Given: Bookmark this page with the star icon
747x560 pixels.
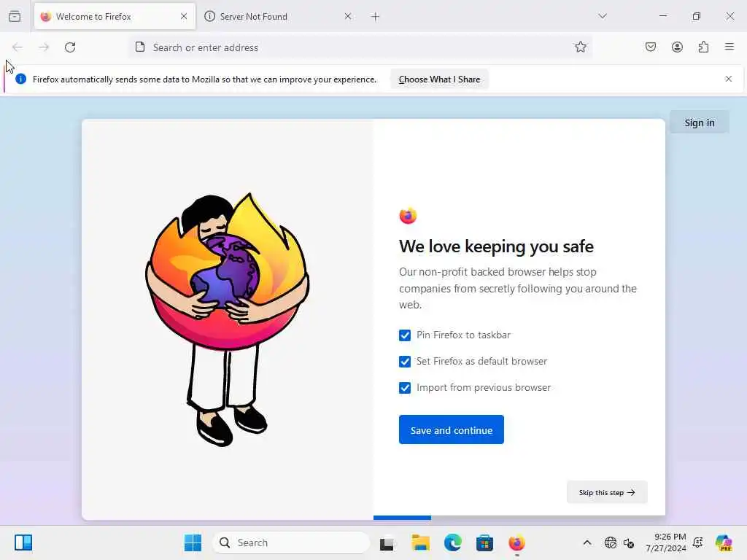Looking at the screenshot, I should point(580,47).
